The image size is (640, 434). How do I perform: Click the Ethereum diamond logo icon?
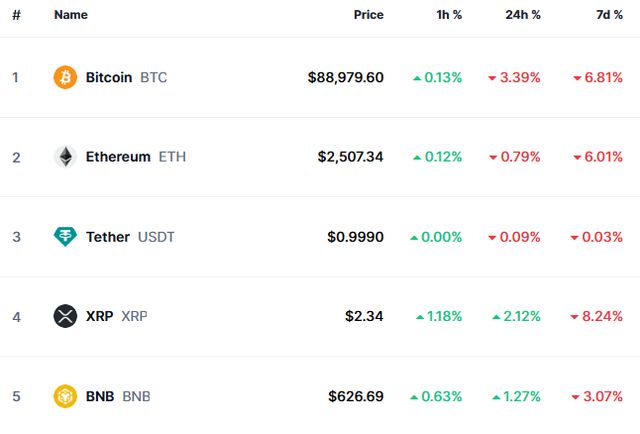pyautogui.click(x=65, y=157)
